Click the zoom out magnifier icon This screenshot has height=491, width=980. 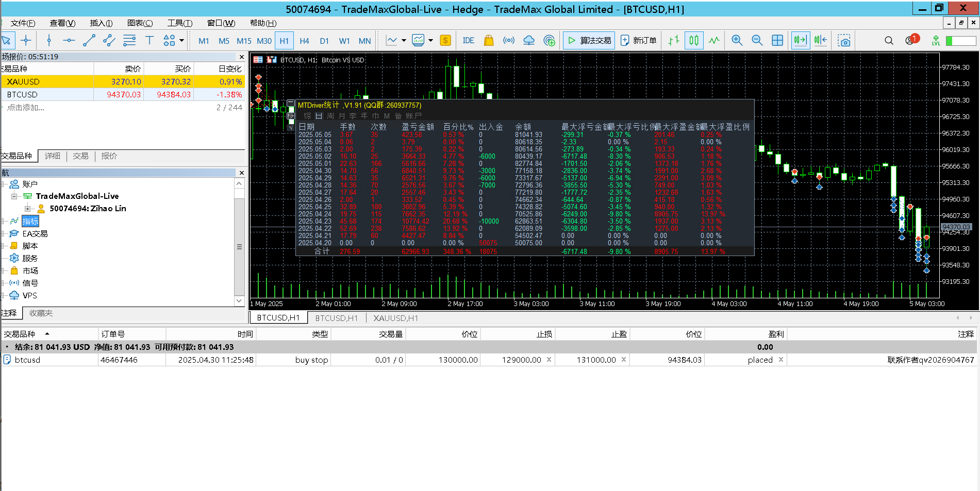coord(757,41)
